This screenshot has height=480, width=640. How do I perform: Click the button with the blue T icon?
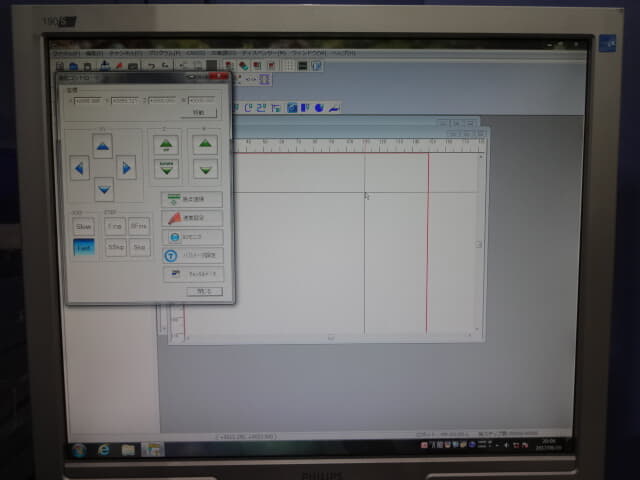click(191, 255)
